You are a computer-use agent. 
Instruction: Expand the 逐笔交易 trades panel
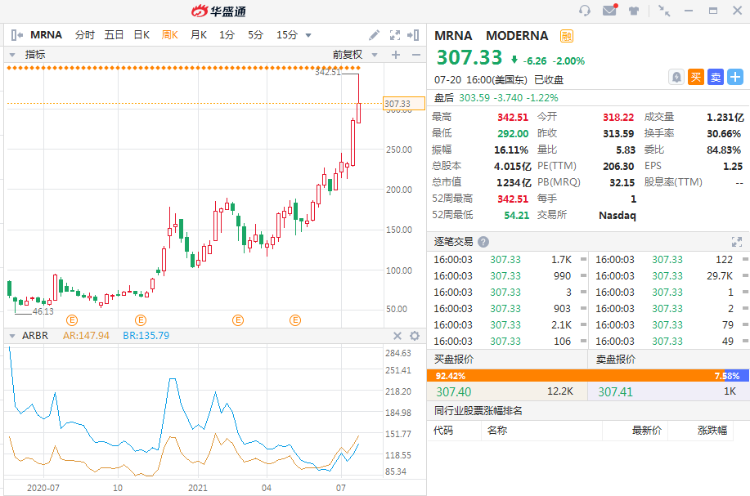tap(737, 242)
